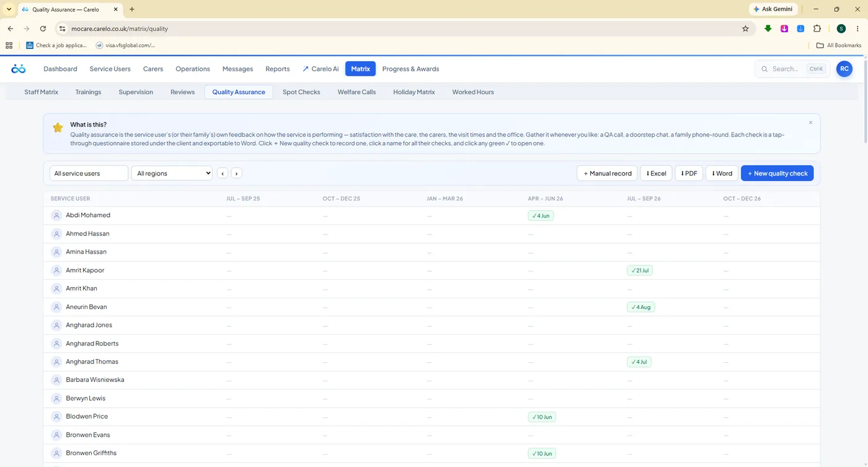
Task: Click the Manual record button
Action: 608,174
